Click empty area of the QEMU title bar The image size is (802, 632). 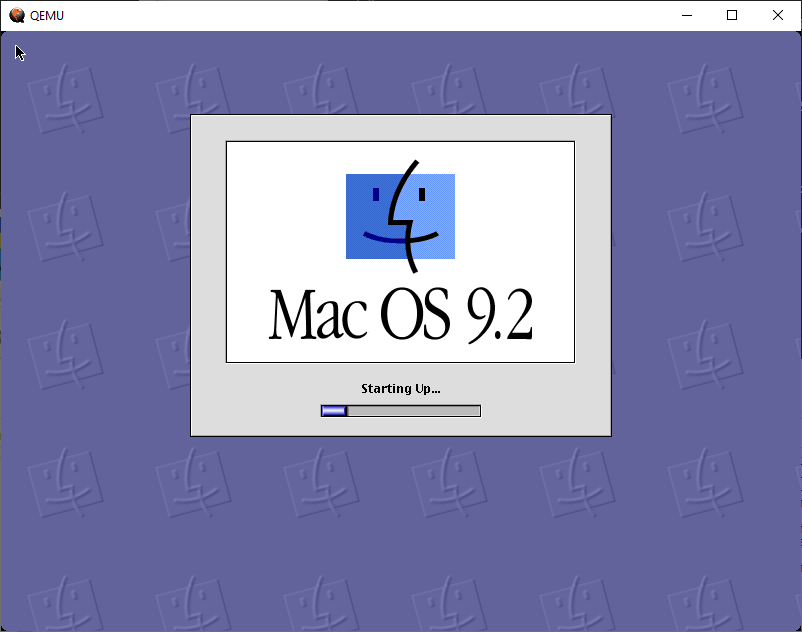(350, 15)
